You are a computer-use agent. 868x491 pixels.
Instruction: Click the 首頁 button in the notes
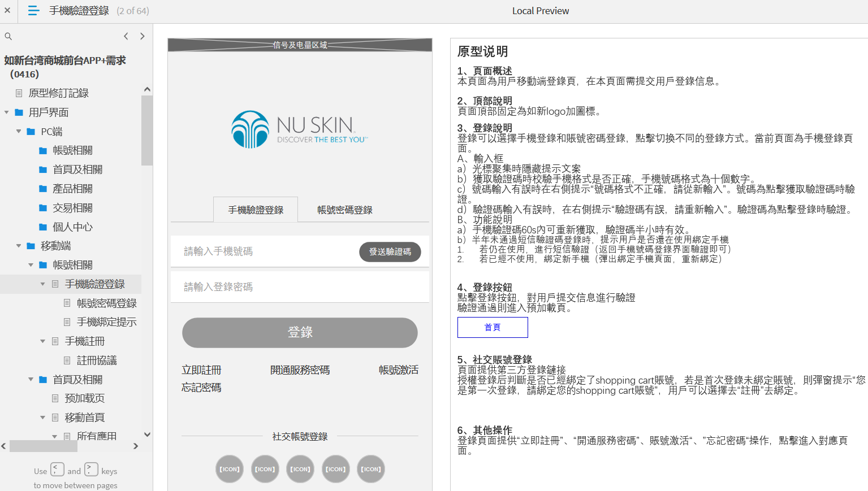(x=493, y=327)
